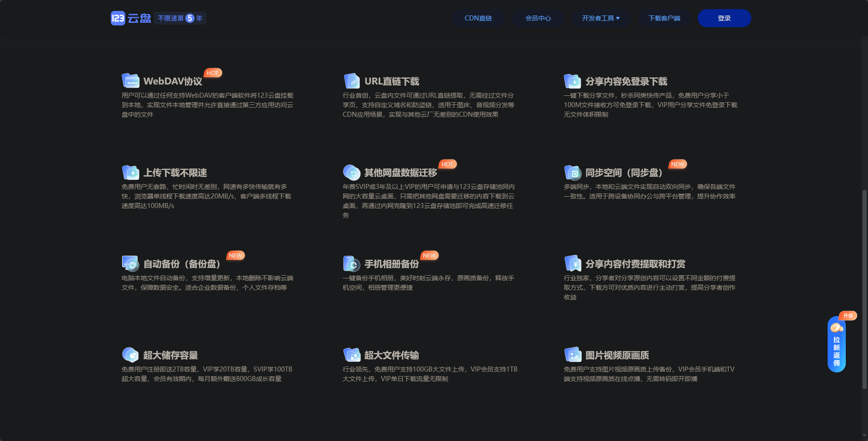This screenshot has width=868, height=441.
Task: Click the URL直链下载 description text
Action: [x=429, y=105]
